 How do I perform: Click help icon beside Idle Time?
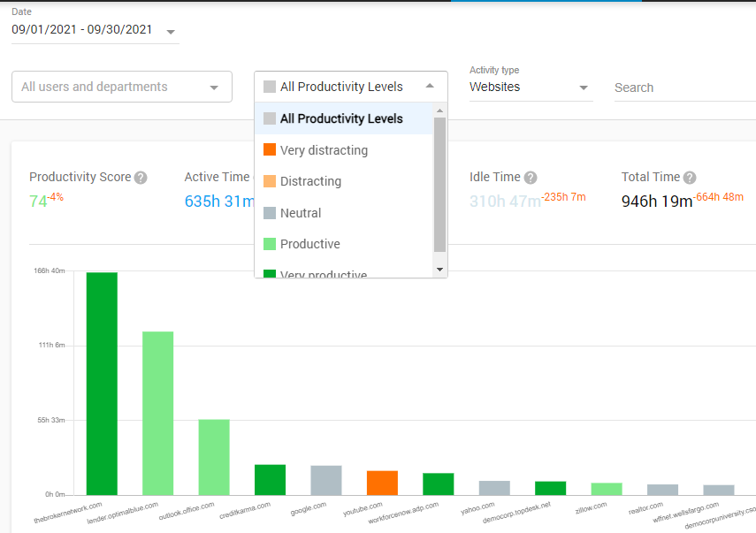click(x=530, y=178)
